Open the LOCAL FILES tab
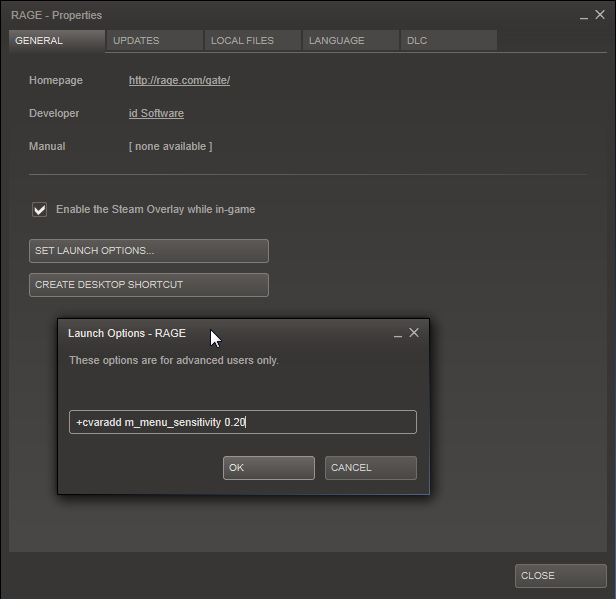The height and width of the screenshot is (599, 616). coord(253,40)
